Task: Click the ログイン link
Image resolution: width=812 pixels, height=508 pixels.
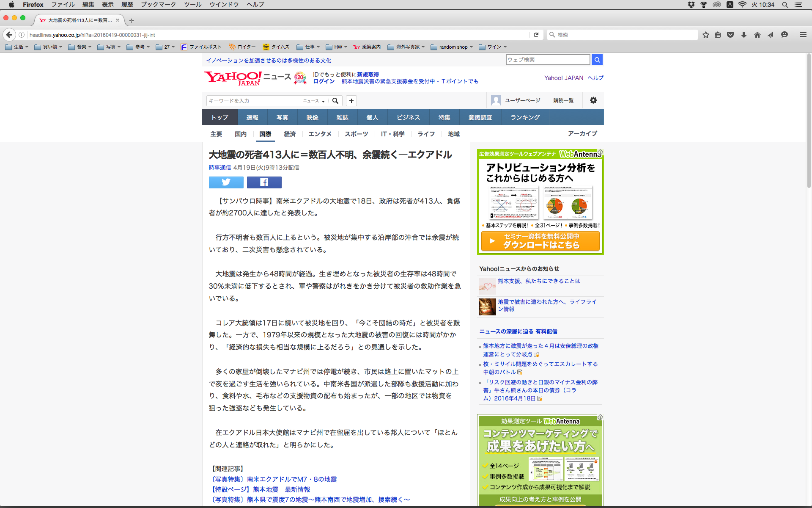Action: (x=324, y=81)
